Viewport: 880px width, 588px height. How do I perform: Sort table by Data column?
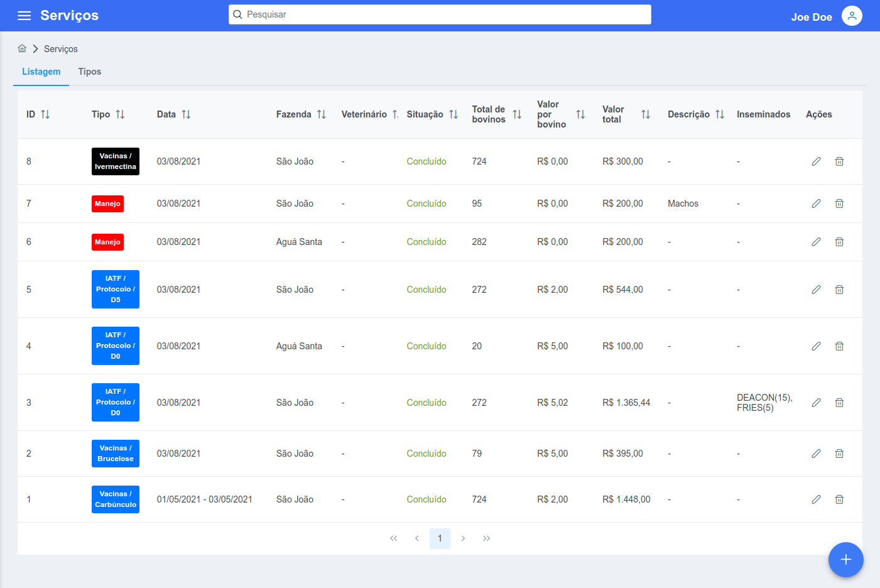[186, 114]
